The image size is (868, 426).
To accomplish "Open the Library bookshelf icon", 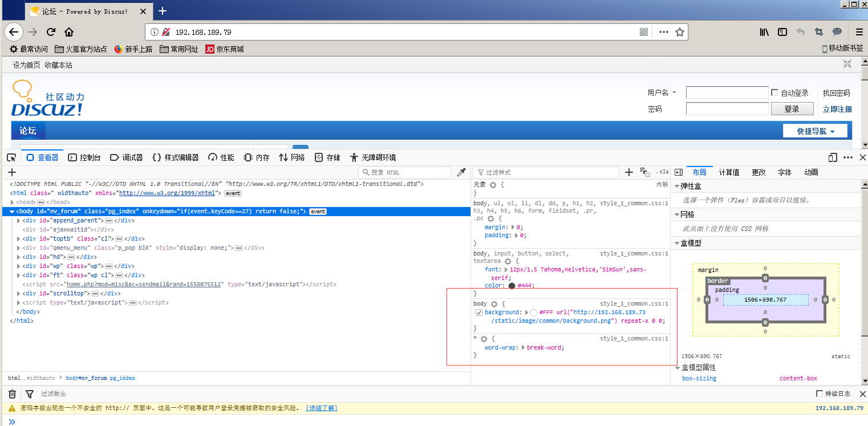I will 764,32.
